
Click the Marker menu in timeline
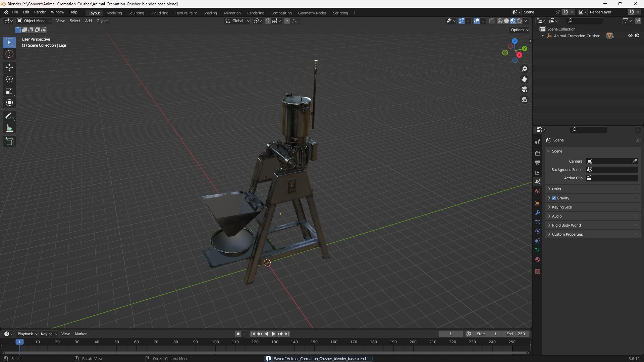click(80, 334)
